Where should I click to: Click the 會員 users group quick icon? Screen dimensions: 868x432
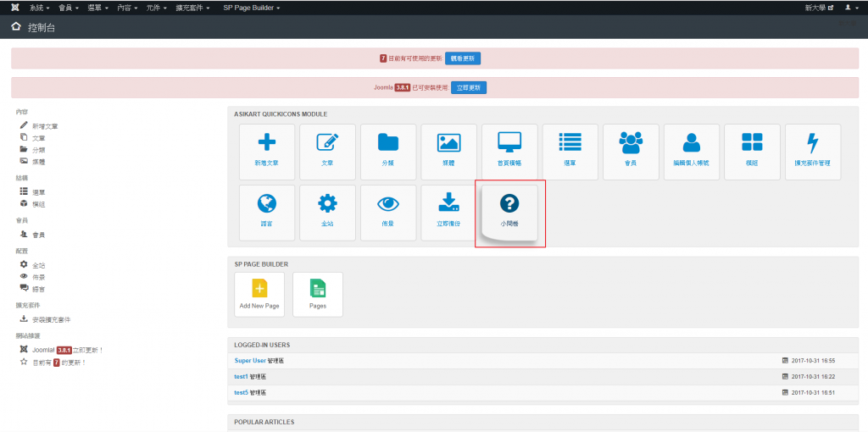click(x=631, y=152)
